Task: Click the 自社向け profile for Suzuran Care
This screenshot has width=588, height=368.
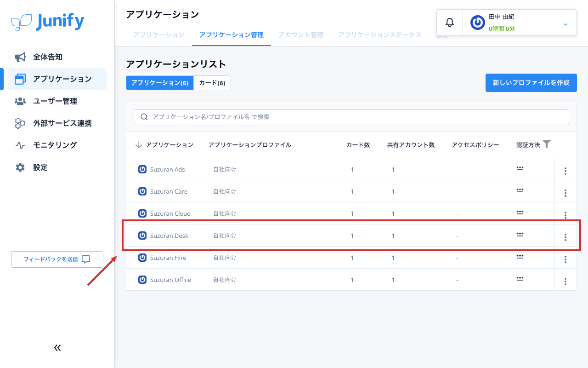Action: (225, 191)
